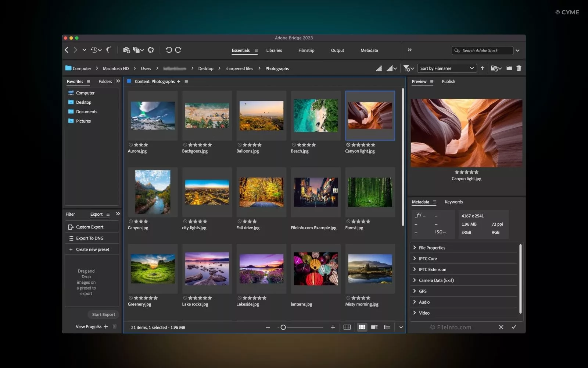Switch to the Libraries workspace tab

(x=274, y=50)
